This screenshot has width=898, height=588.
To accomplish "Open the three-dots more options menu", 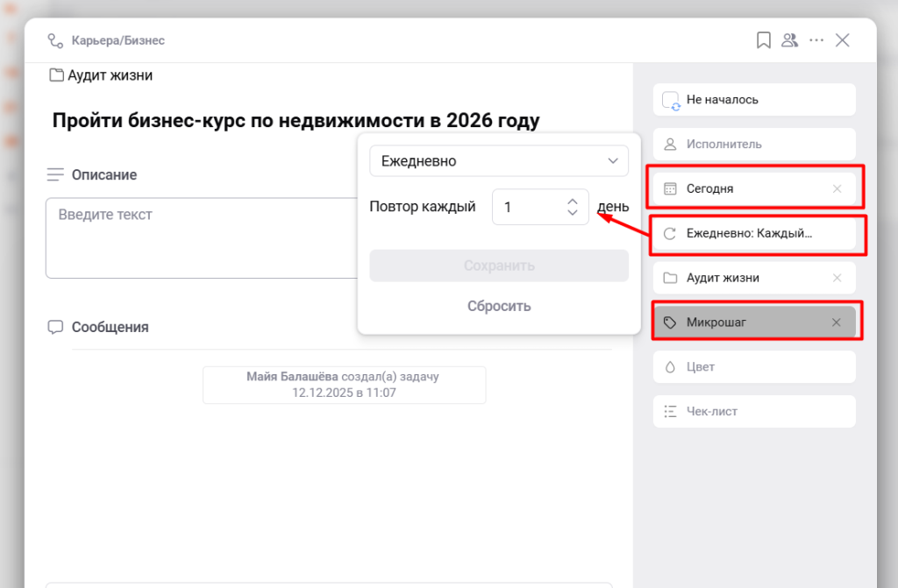I will click(x=816, y=40).
